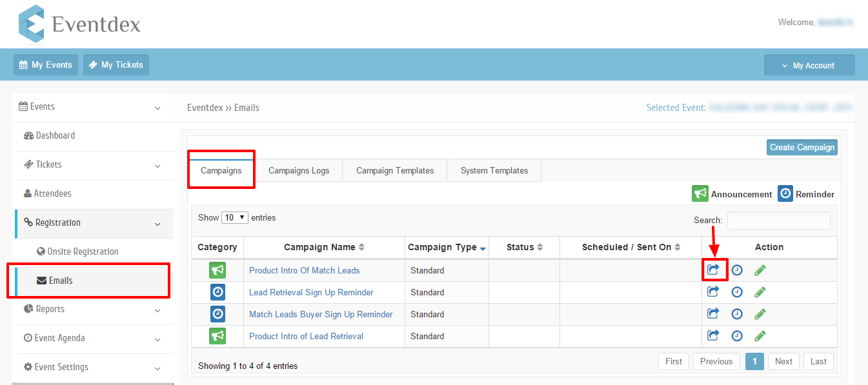Go to the First page
Image resolution: width=868 pixels, height=385 pixels.
[x=674, y=361]
